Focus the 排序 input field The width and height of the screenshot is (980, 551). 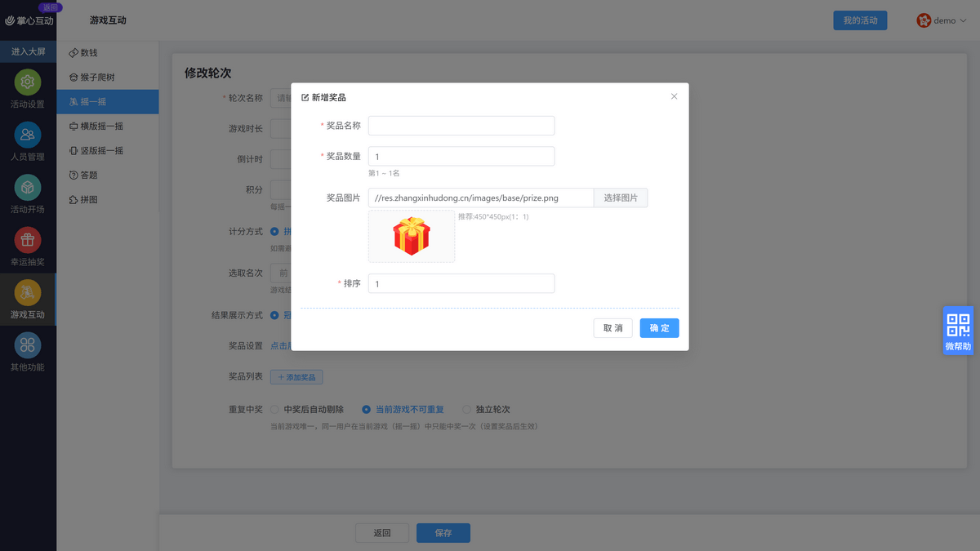click(x=461, y=283)
